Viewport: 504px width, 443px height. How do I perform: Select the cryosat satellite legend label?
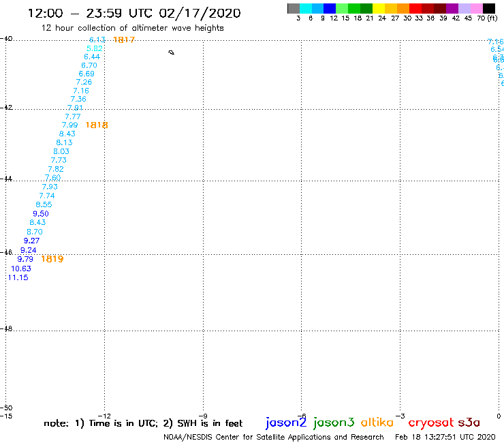click(x=431, y=423)
